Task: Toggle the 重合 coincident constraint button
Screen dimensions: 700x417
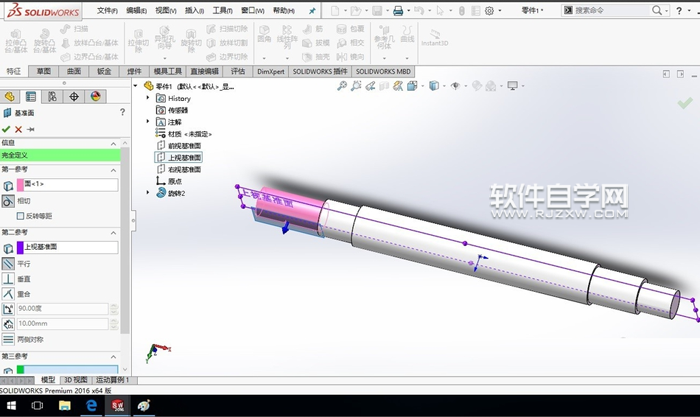Action: click(x=8, y=294)
